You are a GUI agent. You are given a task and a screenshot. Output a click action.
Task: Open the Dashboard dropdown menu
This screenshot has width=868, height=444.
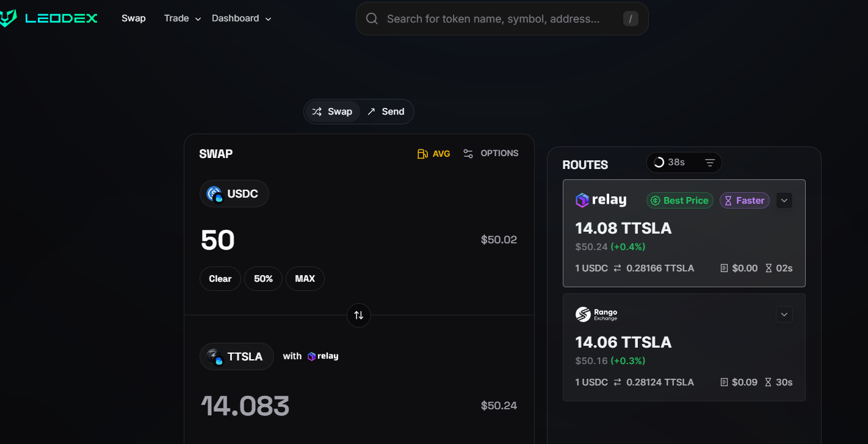(x=241, y=18)
